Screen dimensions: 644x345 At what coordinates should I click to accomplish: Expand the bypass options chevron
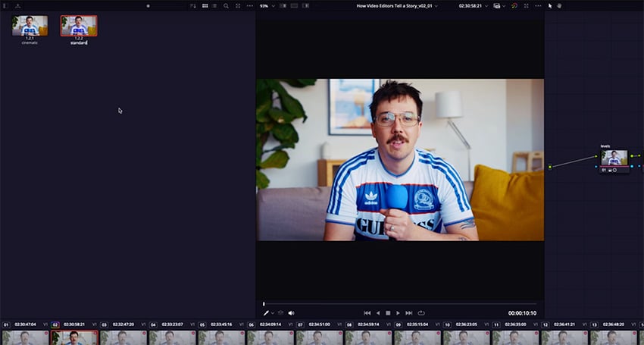pos(504,6)
